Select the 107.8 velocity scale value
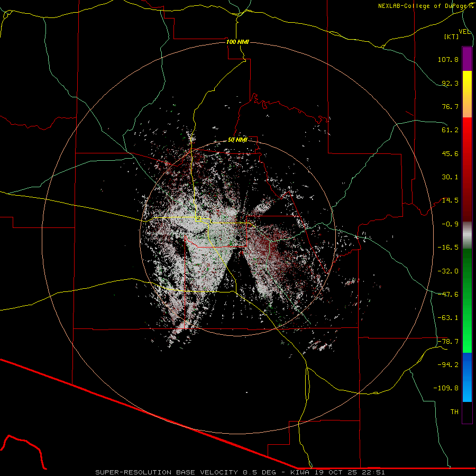The width and height of the screenshot is (476, 476). pyautogui.click(x=448, y=59)
